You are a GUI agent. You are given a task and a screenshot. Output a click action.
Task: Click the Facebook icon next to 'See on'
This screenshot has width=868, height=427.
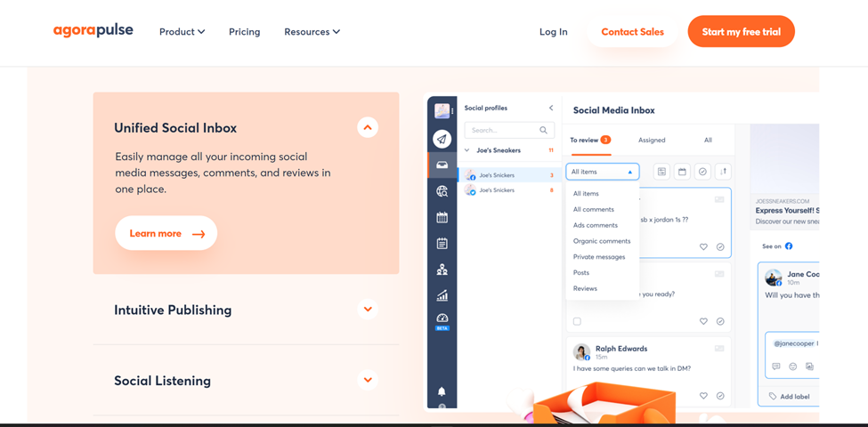coord(789,246)
